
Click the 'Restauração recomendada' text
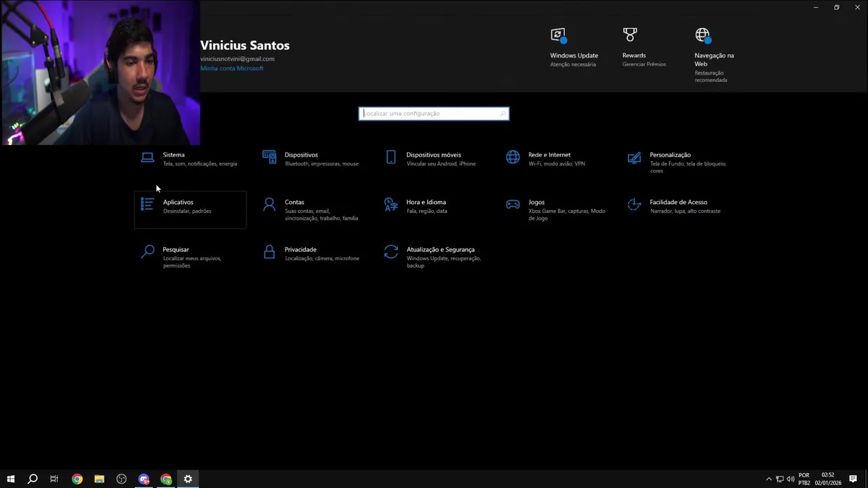(x=711, y=77)
